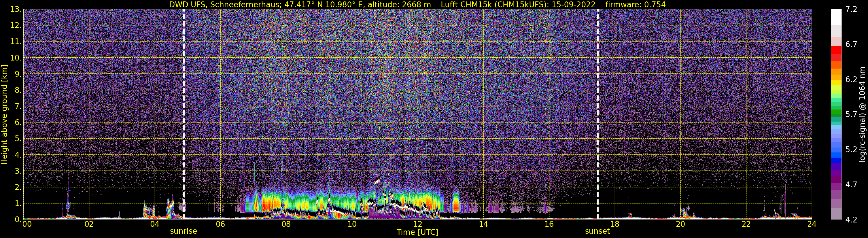Image resolution: width=868 pixels, height=238 pixels.
Task: Click the 16 time axis tick label
Action: point(549,224)
